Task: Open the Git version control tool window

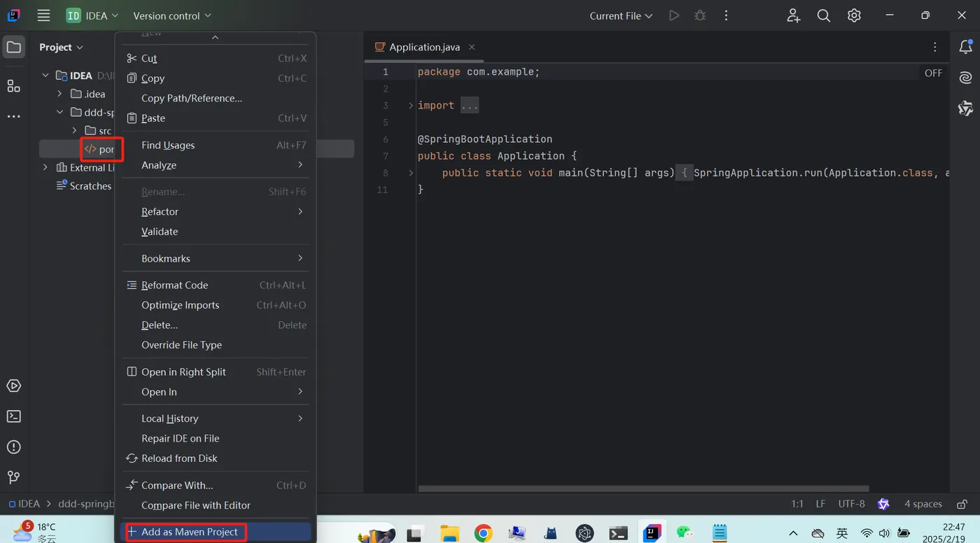Action: (13, 477)
